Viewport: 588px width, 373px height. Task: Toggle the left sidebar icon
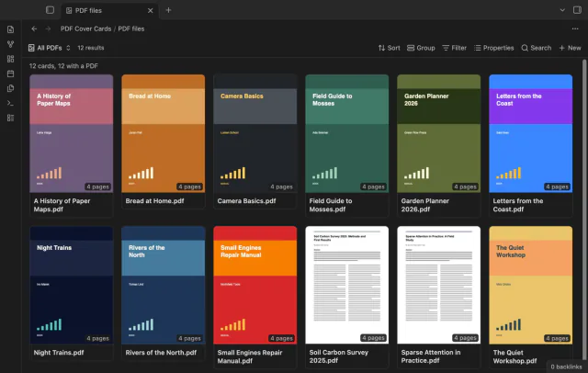click(x=50, y=10)
